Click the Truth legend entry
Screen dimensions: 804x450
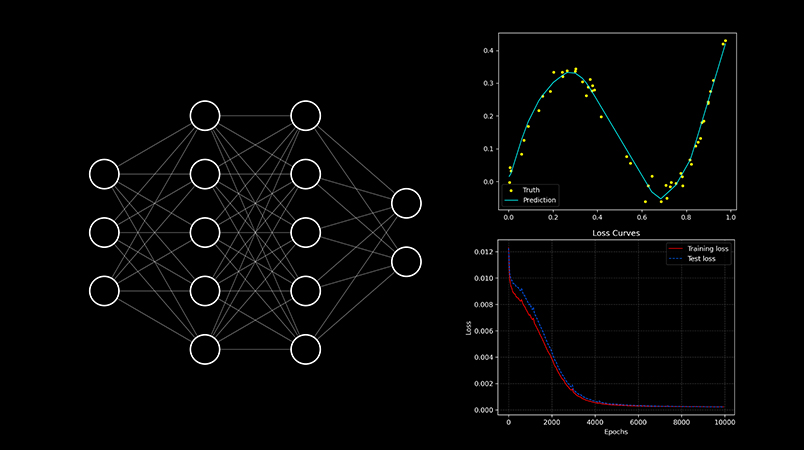tap(531, 190)
